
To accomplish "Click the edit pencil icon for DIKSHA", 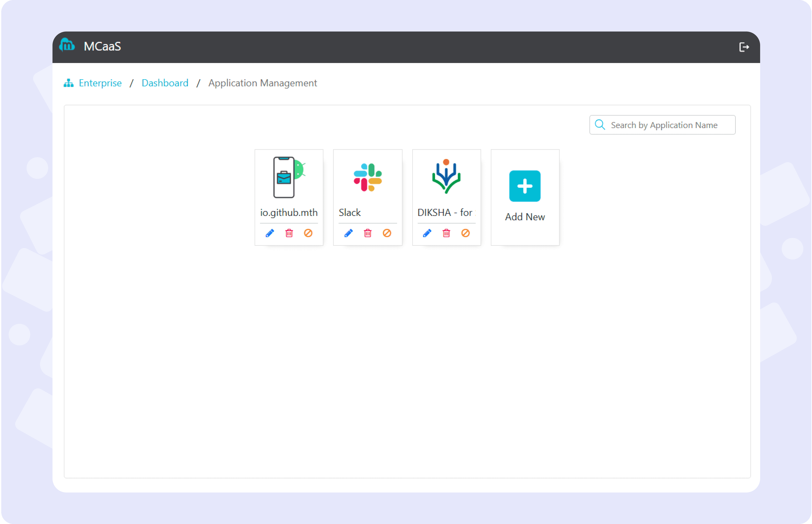I will coord(427,233).
